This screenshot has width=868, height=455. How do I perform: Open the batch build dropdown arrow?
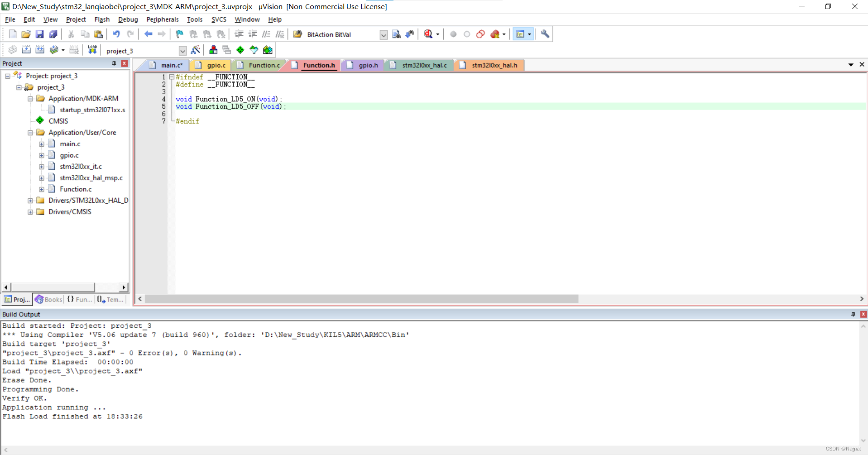click(63, 50)
